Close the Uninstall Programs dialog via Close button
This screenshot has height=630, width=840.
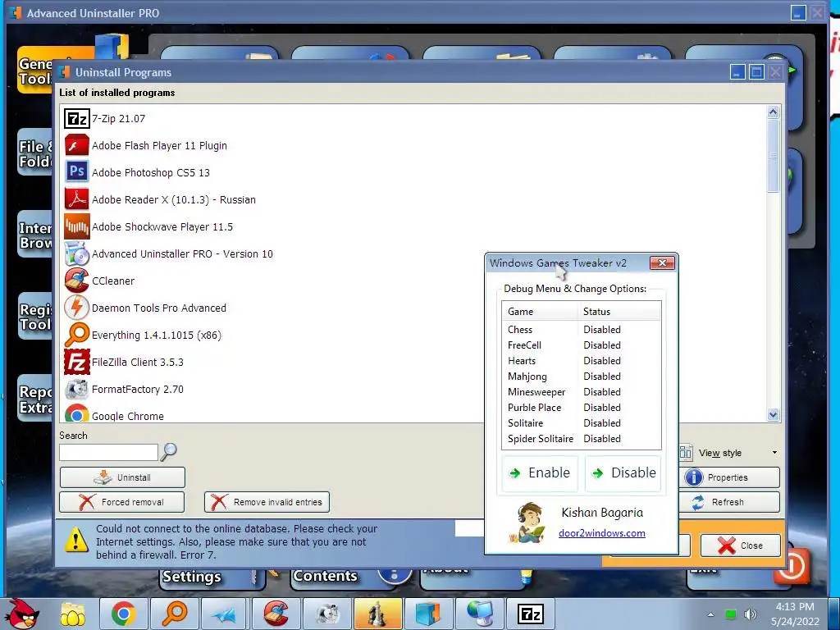tap(741, 546)
